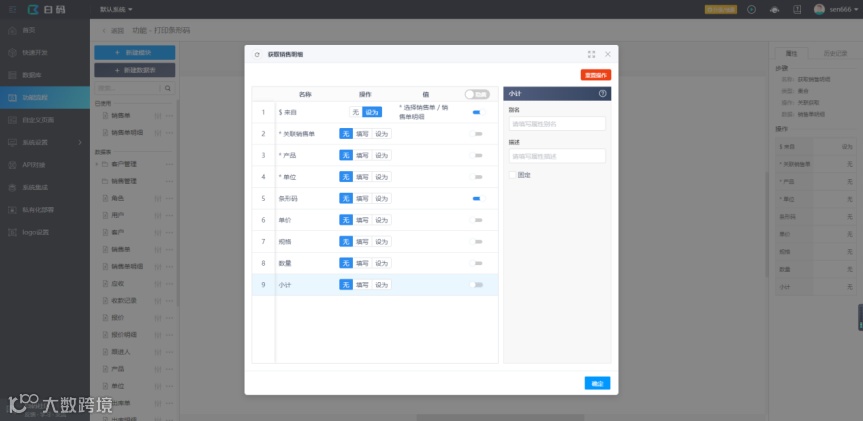Screen dimensions: 863x421
Task: Click the more dots beside 报价 table
Action: point(170,318)
